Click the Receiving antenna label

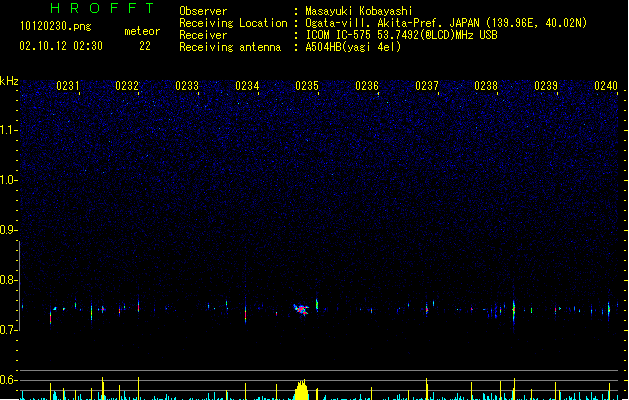click(x=230, y=47)
